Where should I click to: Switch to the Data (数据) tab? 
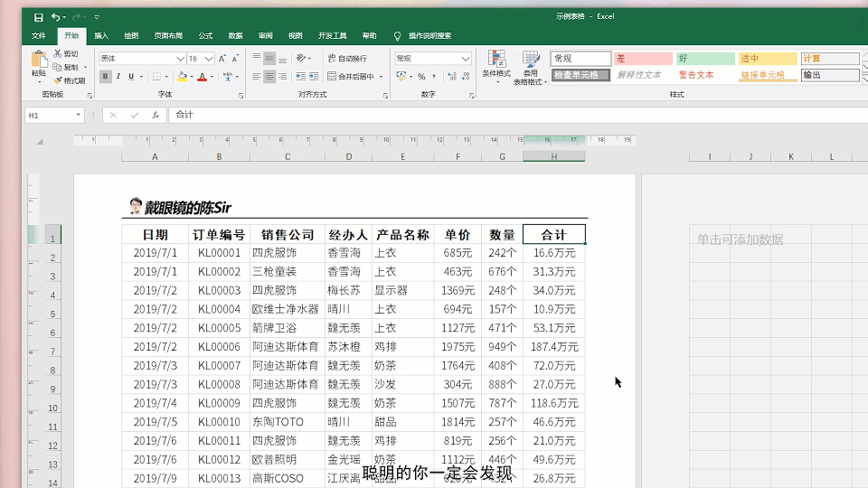click(235, 36)
